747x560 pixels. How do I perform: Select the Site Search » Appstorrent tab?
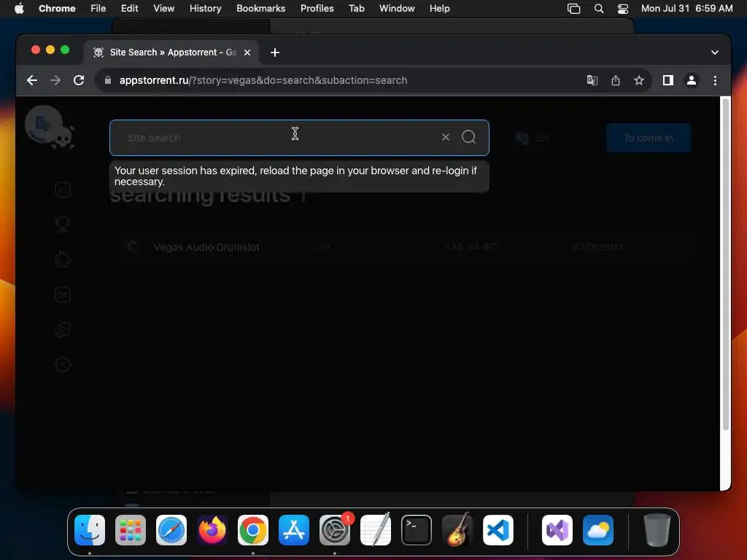[x=172, y=52]
